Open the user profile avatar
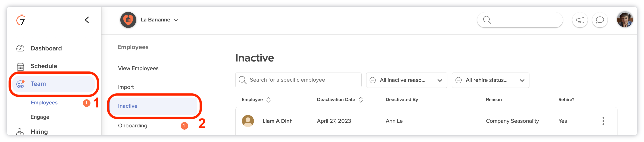This screenshot has width=644, height=142. 625,19
